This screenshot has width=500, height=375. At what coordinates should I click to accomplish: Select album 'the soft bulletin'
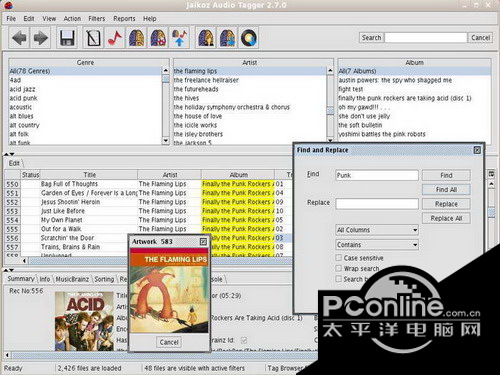360,125
